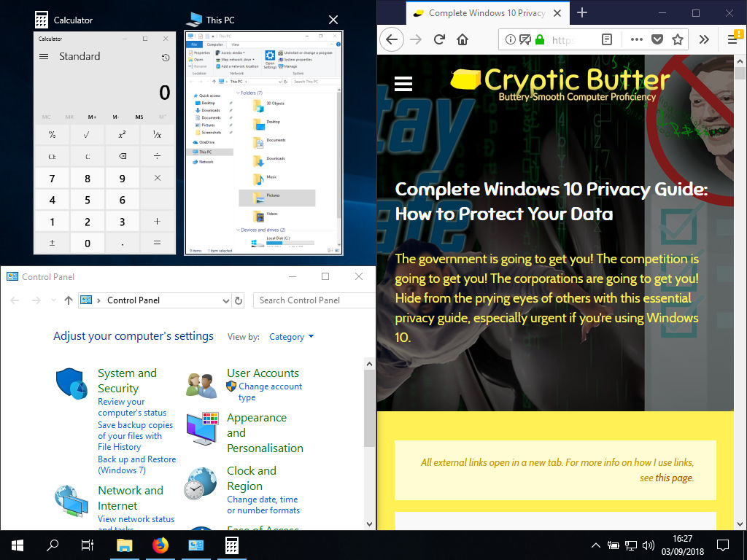The height and width of the screenshot is (560, 747).
Task: Open User Accounts category
Action: coord(263,373)
